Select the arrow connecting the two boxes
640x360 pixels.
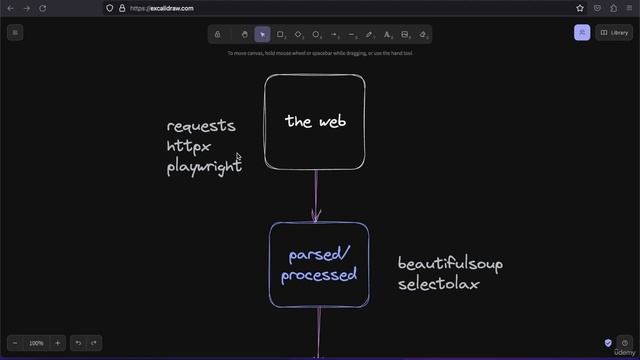316,196
